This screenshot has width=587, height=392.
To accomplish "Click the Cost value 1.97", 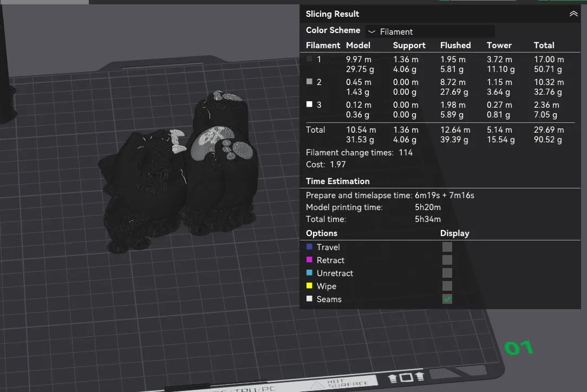I will point(338,165).
